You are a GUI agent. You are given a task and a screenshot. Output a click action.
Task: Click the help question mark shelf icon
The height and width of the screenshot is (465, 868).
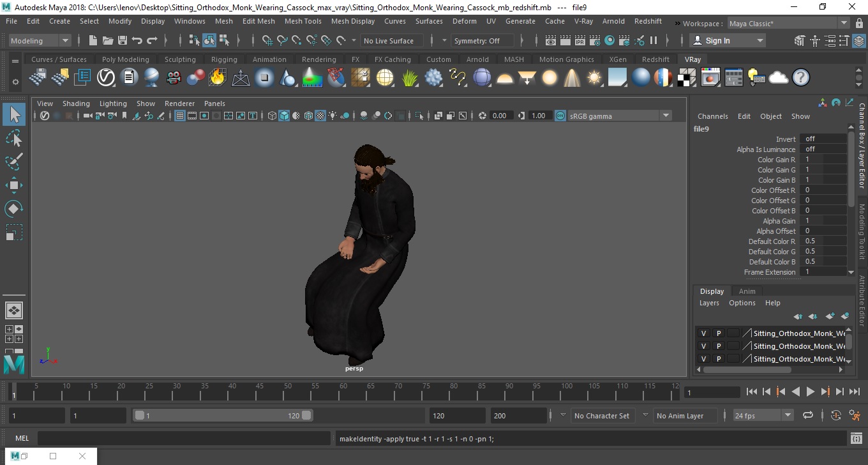click(x=800, y=78)
